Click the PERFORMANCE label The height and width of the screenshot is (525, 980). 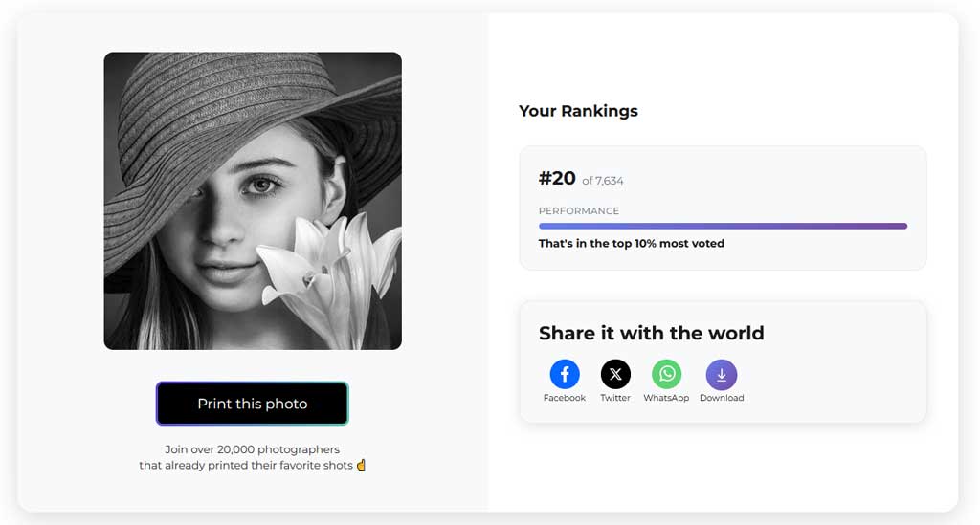[579, 211]
